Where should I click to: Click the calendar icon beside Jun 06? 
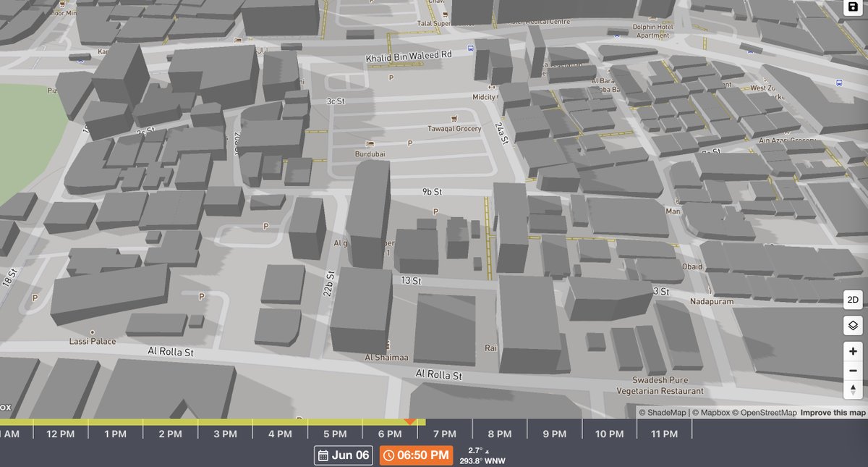click(x=323, y=455)
